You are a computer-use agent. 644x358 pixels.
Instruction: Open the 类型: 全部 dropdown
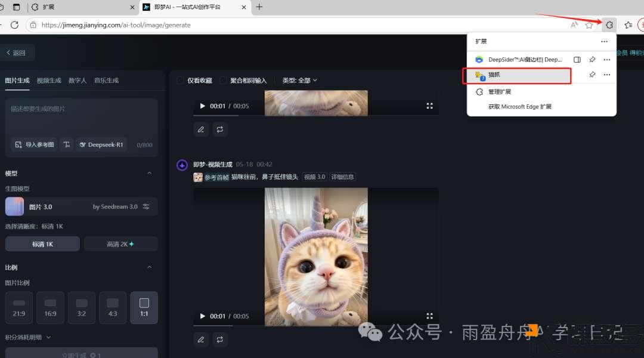300,81
